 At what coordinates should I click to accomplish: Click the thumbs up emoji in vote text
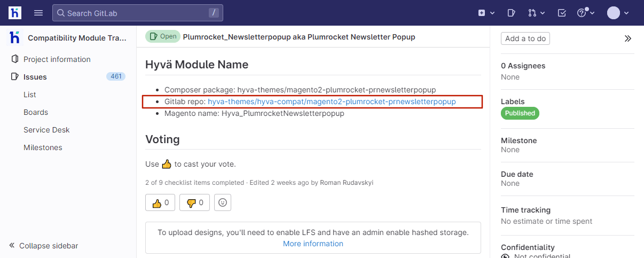167,164
